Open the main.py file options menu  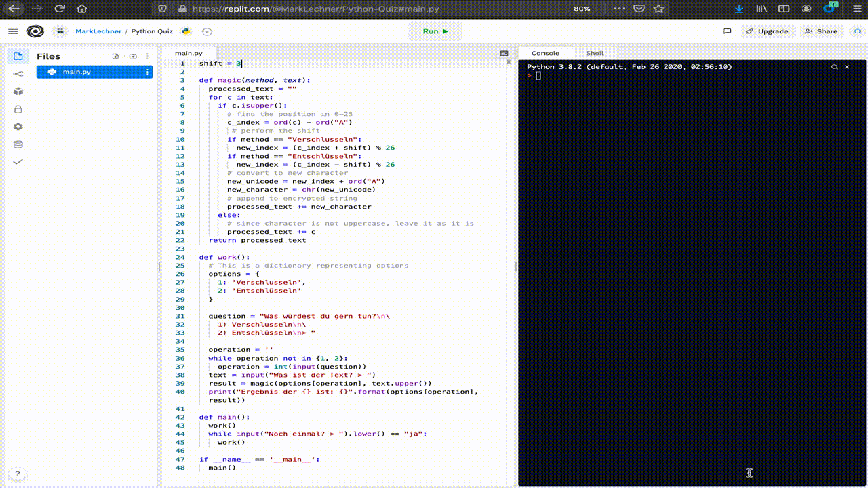point(147,72)
